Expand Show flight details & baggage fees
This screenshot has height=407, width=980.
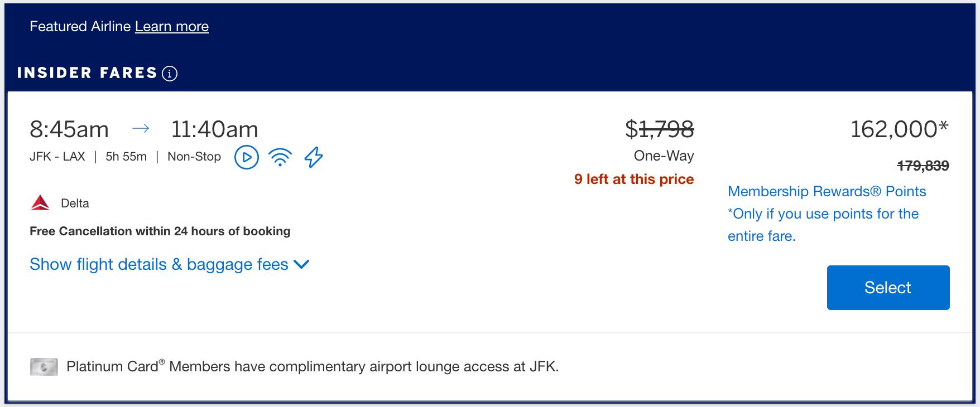(x=158, y=264)
